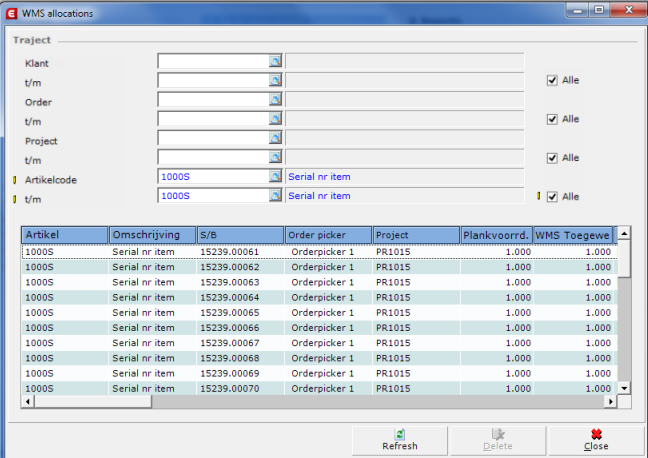
Task: Click lookup icon for Order t/m field
Action: pyautogui.click(x=275, y=120)
